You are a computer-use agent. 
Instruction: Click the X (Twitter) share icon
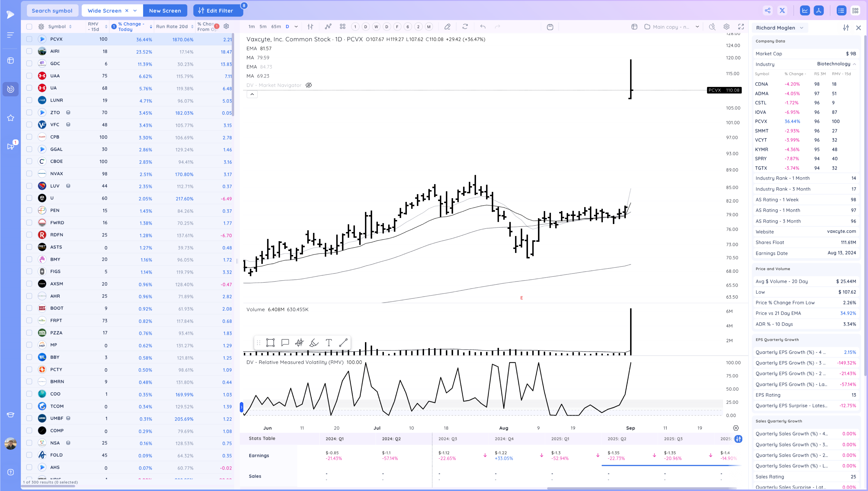(782, 10)
